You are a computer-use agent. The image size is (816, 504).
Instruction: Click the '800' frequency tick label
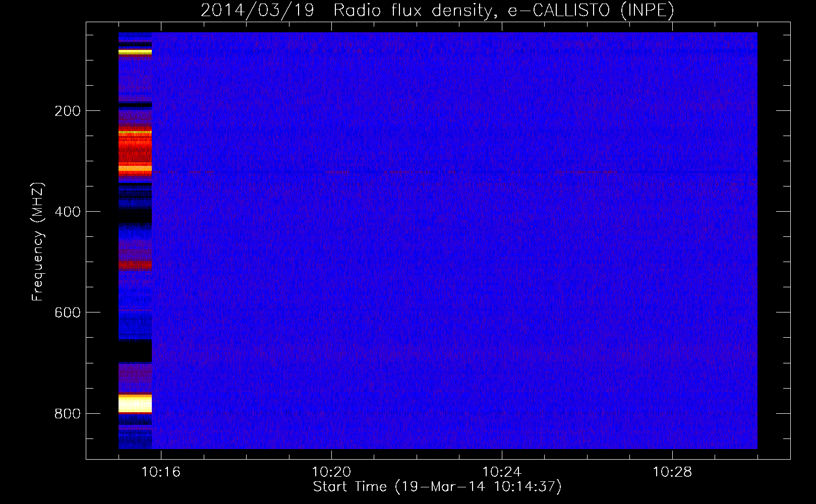(67, 414)
